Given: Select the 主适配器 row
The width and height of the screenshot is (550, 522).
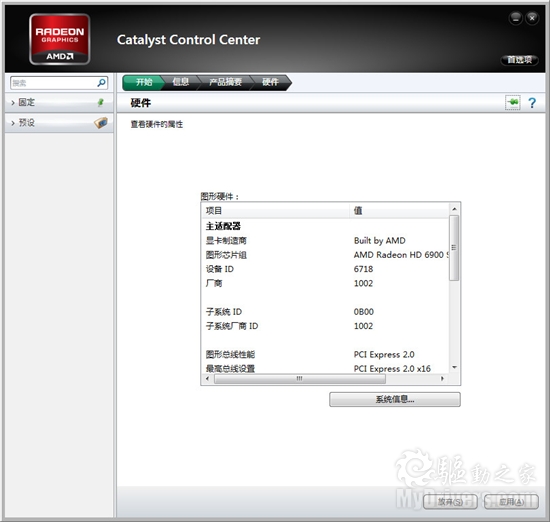Looking at the screenshot, I should 223,226.
